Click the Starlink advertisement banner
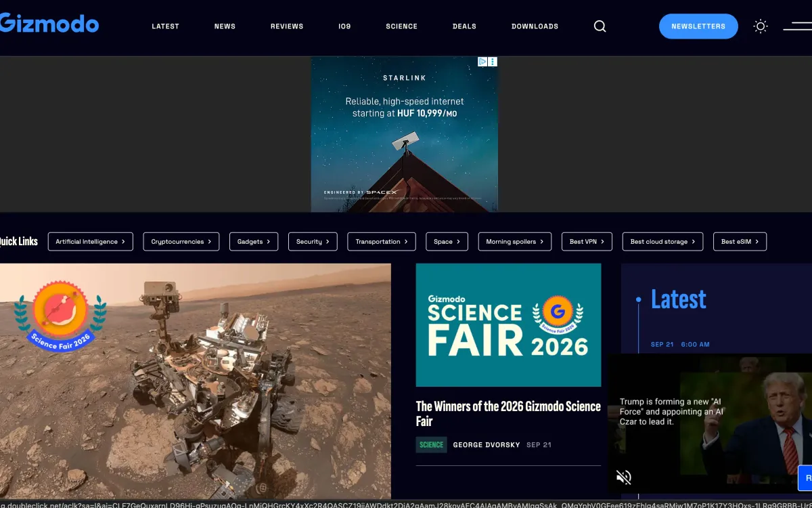The image size is (812, 508). (404, 134)
